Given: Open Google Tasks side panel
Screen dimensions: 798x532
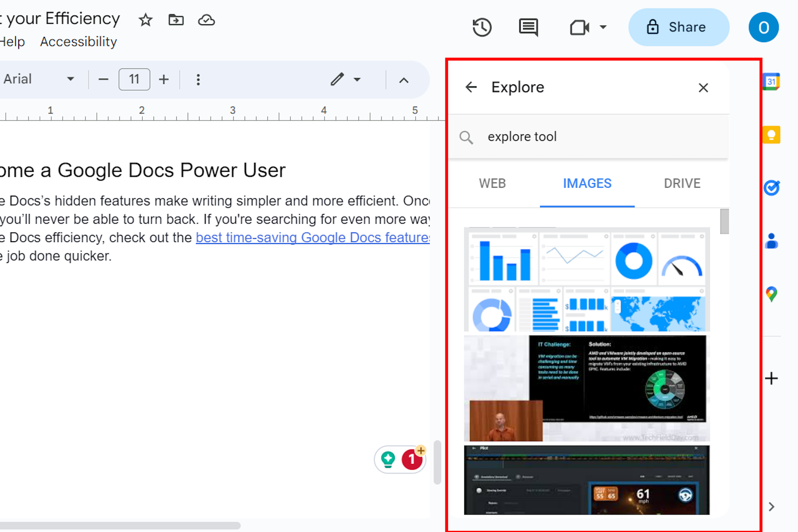Looking at the screenshot, I should (x=771, y=188).
